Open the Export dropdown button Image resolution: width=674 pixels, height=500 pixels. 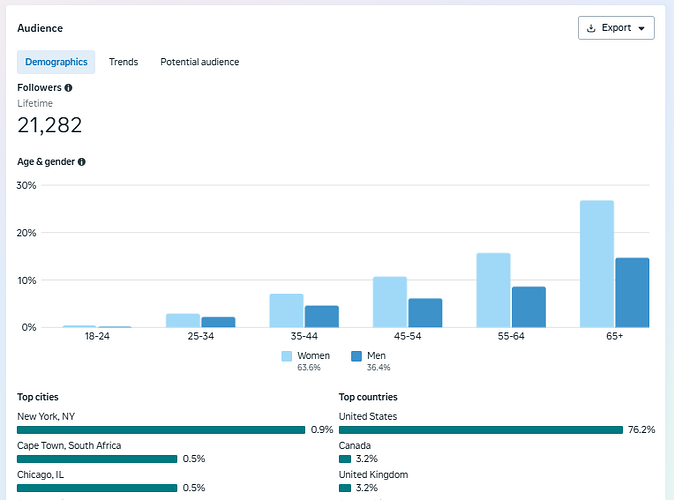[616, 28]
